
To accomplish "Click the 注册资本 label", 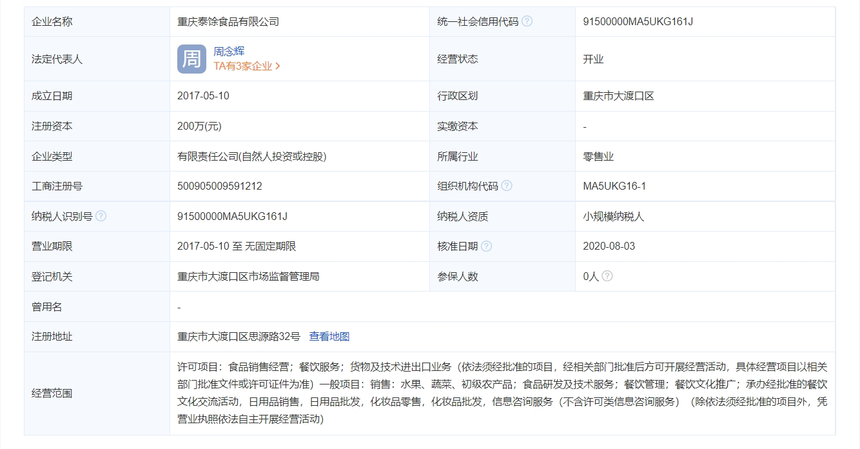I will (52, 126).
